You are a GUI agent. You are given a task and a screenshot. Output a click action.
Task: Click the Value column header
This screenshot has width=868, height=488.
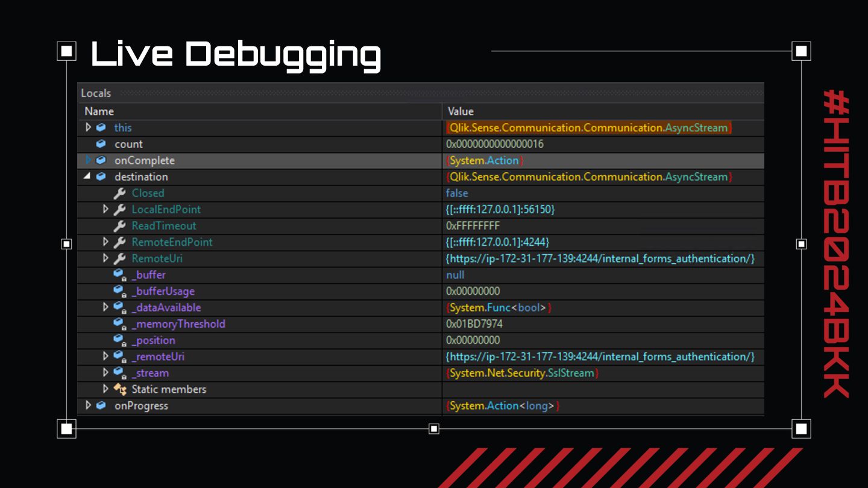(x=603, y=111)
